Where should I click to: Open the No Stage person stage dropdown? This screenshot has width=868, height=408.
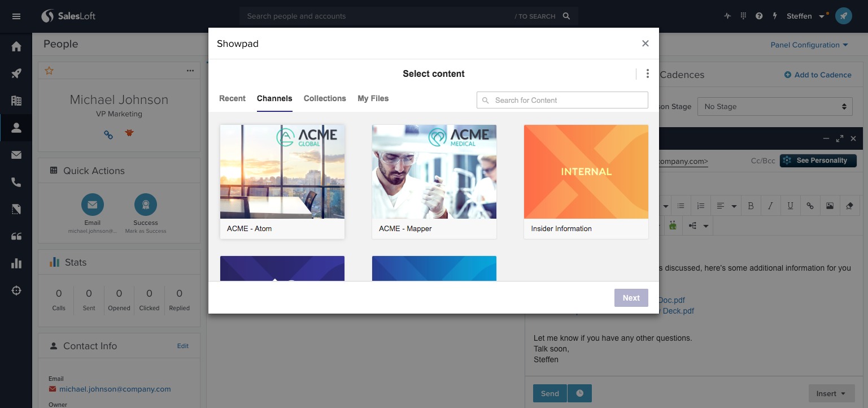775,106
